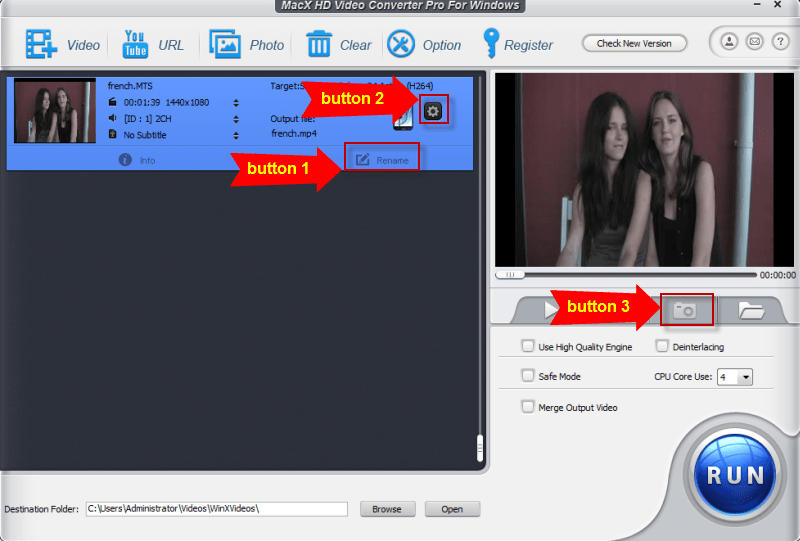The width and height of the screenshot is (800, 541).
Task: Click the video clapper icon in file row
Action: pos(112,102)
